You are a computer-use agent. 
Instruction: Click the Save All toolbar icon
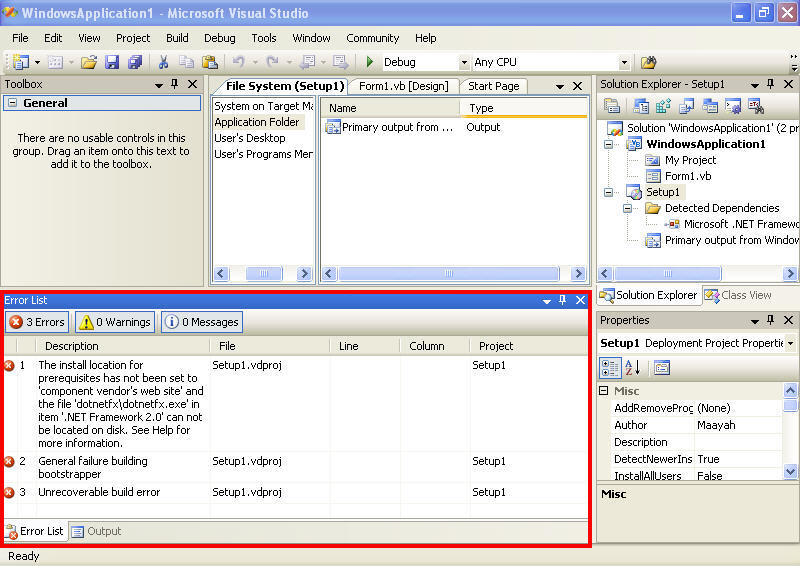pos(135,62)
